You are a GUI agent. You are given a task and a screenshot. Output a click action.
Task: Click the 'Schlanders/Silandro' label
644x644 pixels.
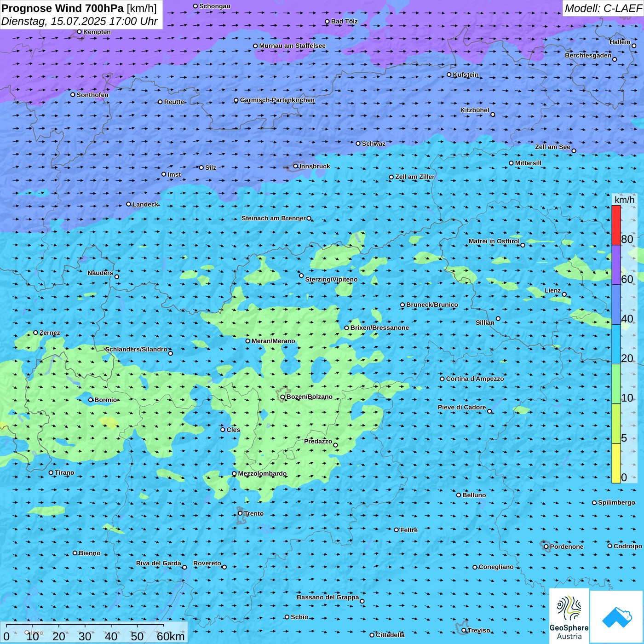point(136,349)
